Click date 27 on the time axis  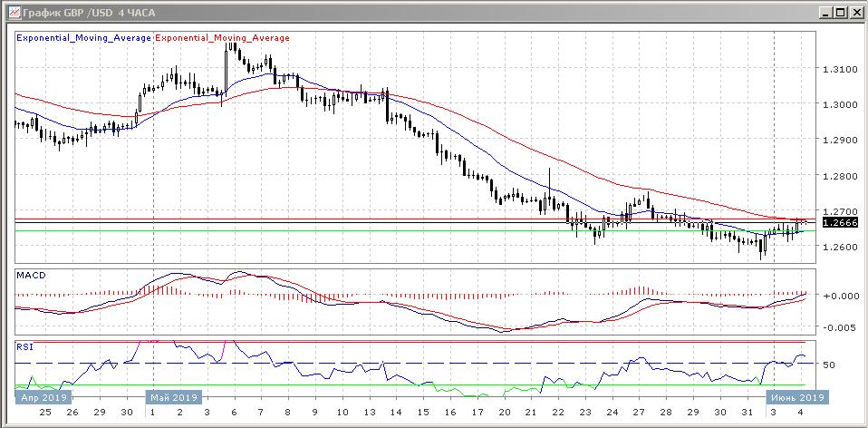pyautogui.click(x=638, y=412)
